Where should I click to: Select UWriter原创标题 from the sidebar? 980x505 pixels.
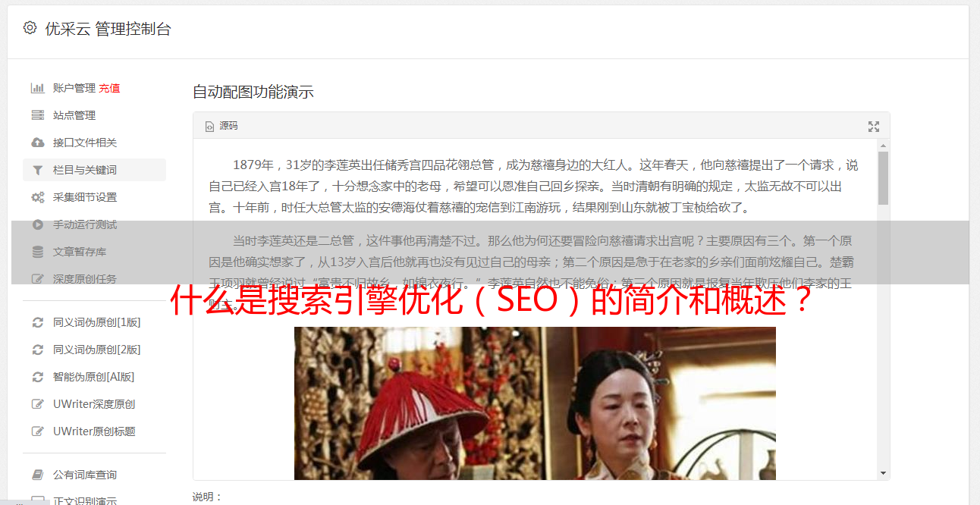(94, 431)
